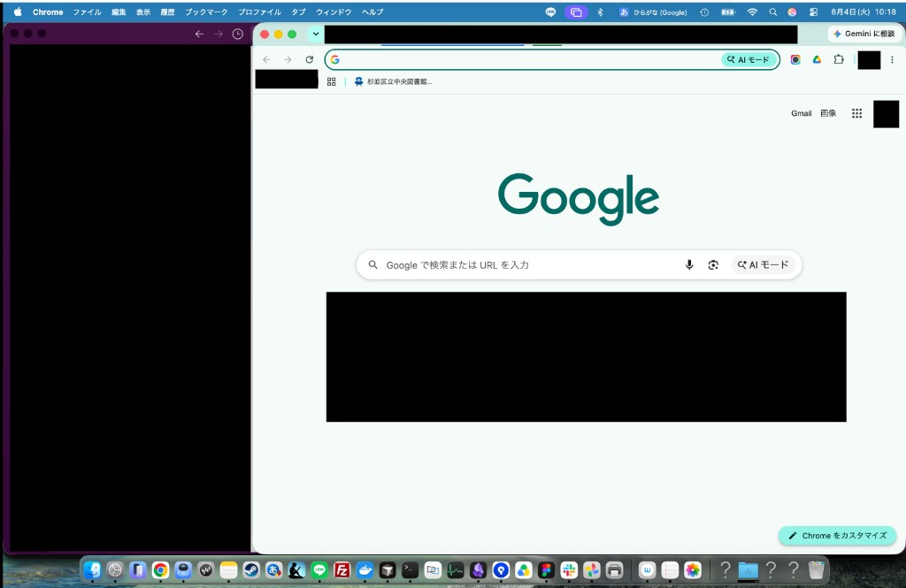
Task: Open the 画像 link
Action: pos(828,113)
